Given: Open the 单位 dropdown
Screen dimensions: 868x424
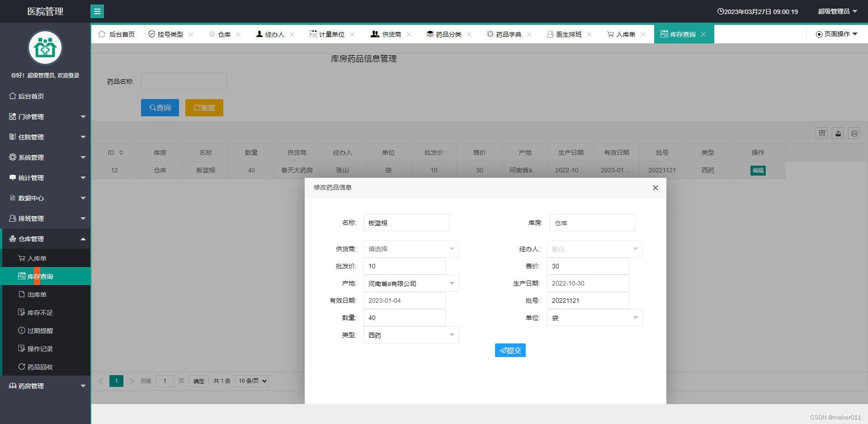Looking at the screenshot, I should 595,318.
